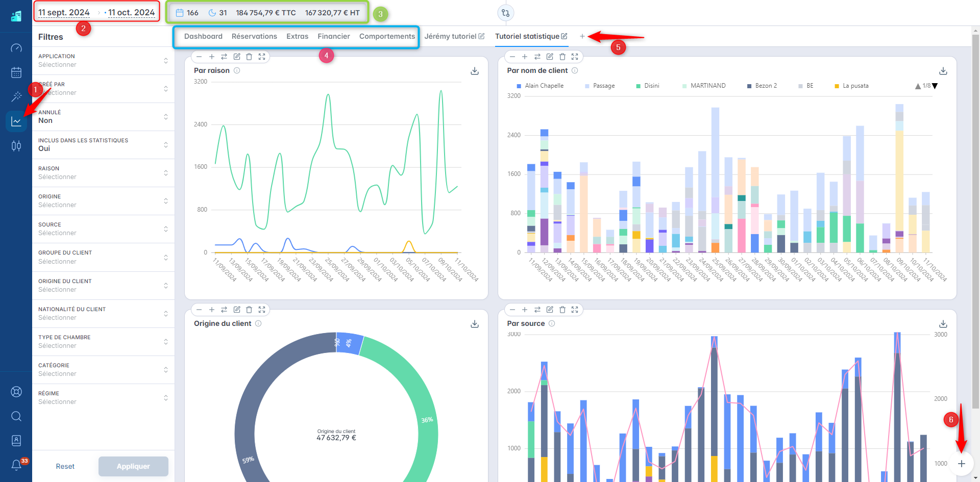This screenshot has height=482, width=980.
Task: Add a new tab with plus
Action: point(582,36)
